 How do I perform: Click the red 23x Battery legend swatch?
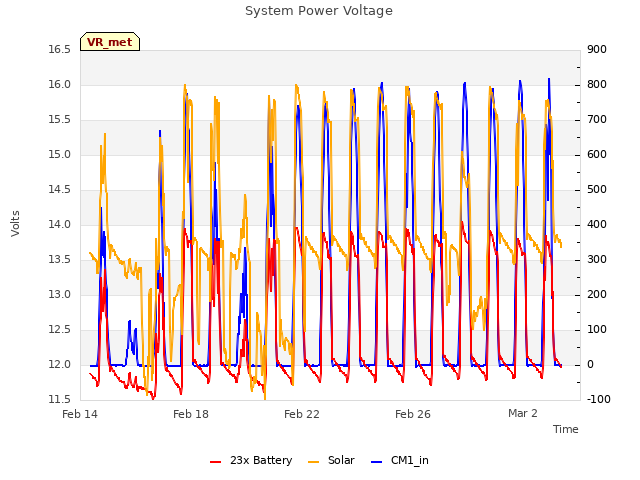[216, 462]
